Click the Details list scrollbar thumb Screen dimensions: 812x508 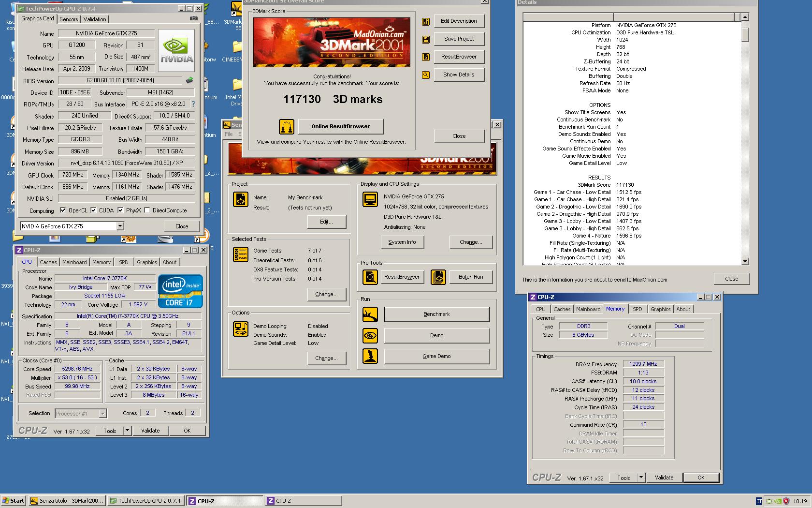745,34
